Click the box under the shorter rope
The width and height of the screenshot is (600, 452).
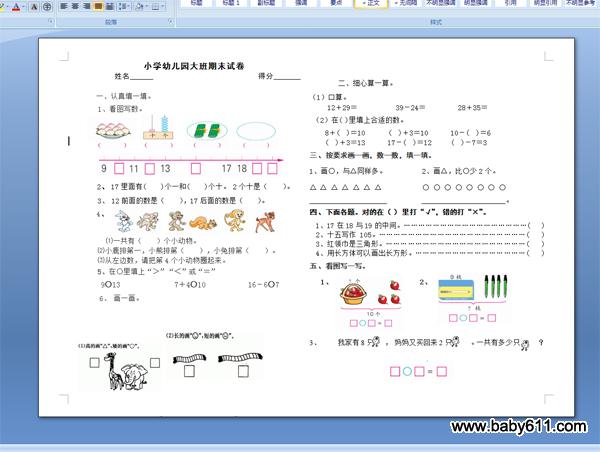[189, 371]
